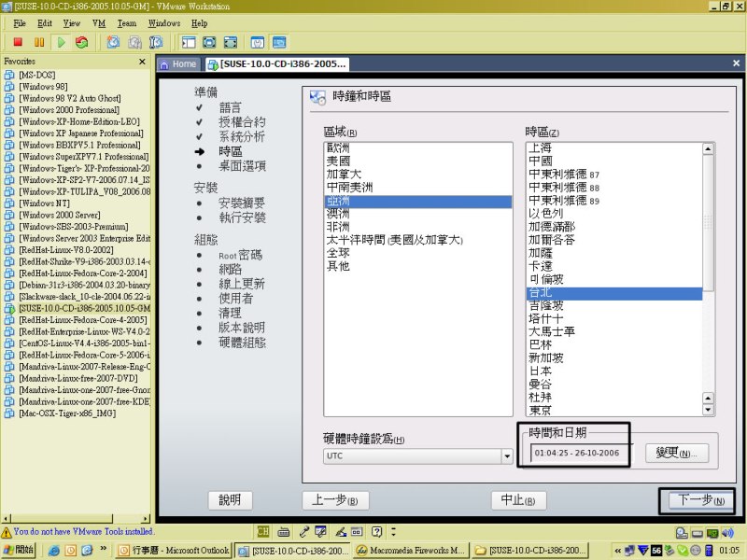Click the red Power Off toolbar button

[18, 42]
